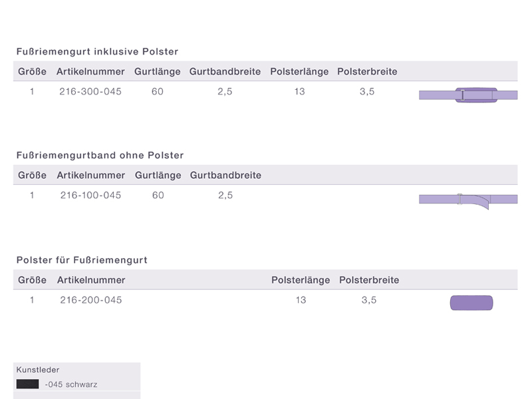Click the Gurtbandbreite header in second table
The image size is (532, 399).
(225, 176)
